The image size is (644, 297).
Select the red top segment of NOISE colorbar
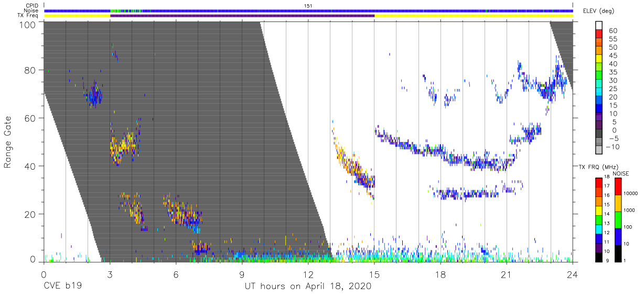[618, 186]
